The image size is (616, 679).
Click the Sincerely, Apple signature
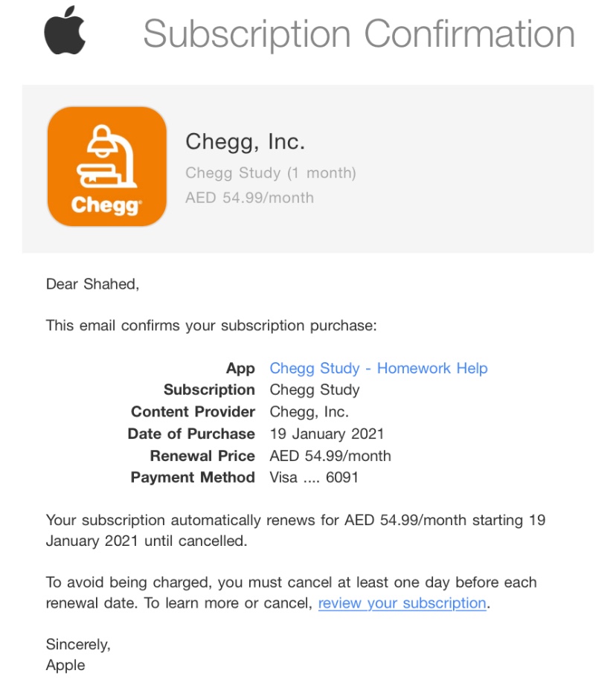[78, 654]
